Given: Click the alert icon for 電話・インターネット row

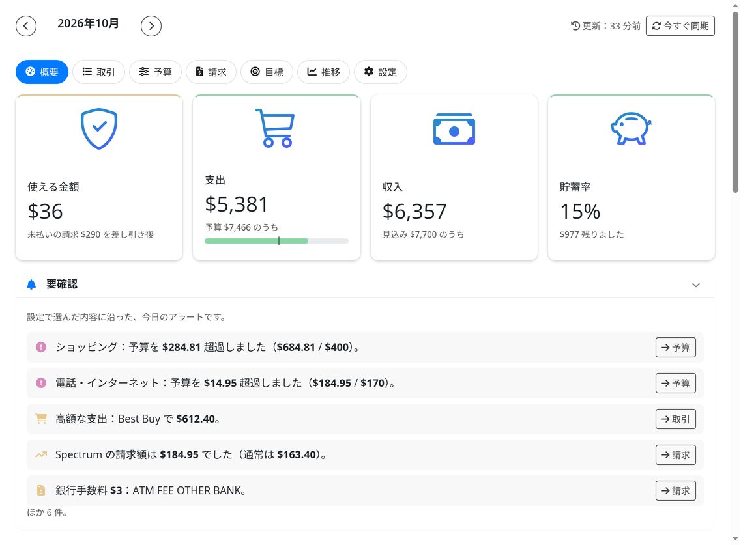Looking at the screenshot, I should [41, 383].
